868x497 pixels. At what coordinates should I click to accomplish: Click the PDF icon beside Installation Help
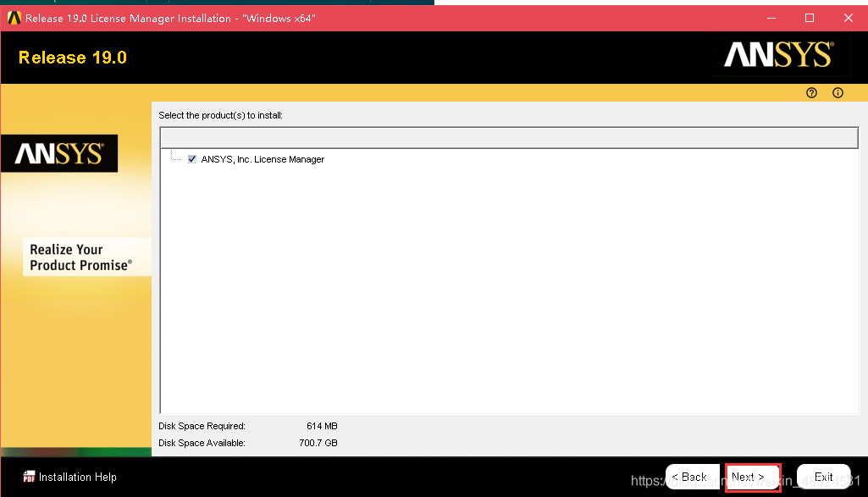tap(30, 477)
